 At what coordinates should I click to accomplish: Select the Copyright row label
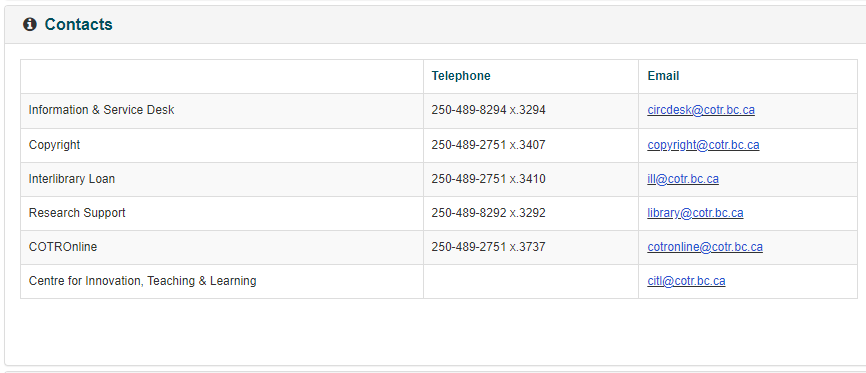pos(54,145)
